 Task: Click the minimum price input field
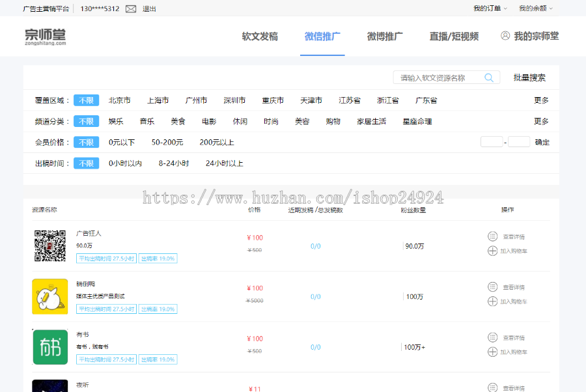pos(492,141)
